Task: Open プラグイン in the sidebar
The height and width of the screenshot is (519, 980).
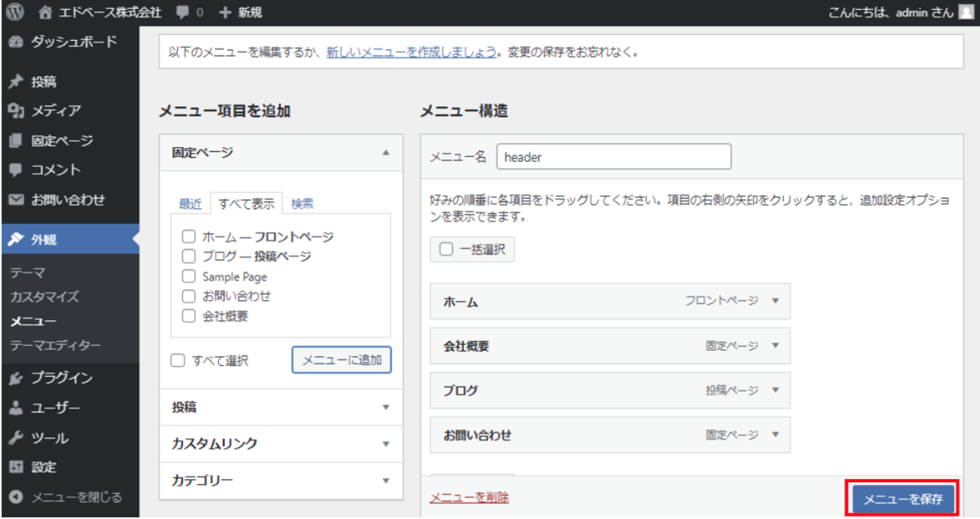Action: tap(62, 378)
